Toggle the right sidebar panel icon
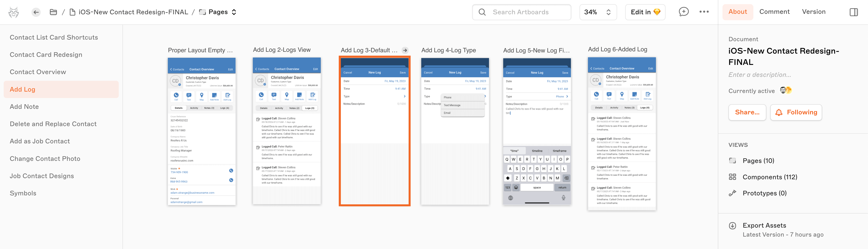Screen dimensions: 868x249 pos(853,12)
